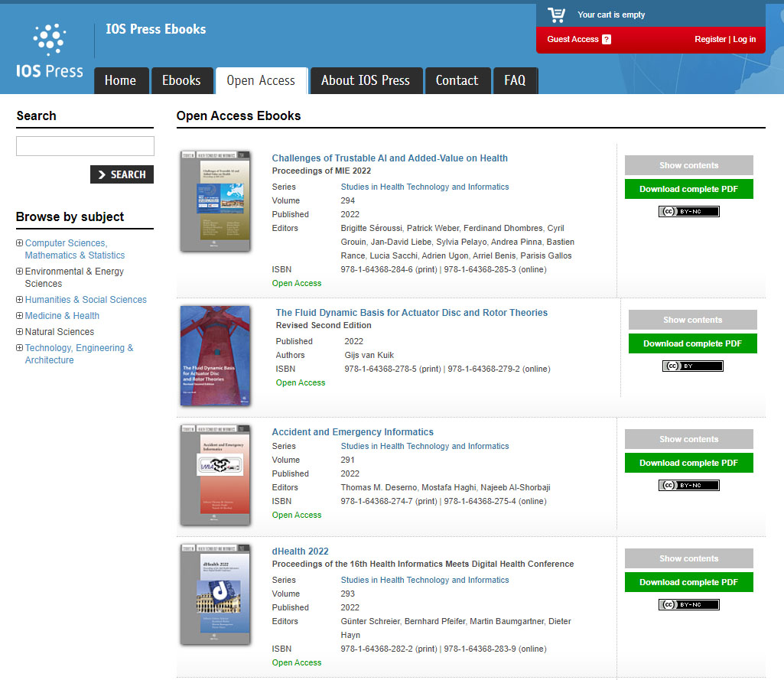Expand Computer Sciences, Mathematics & Statistics subject
784x680 pixels.
(19, 243)
